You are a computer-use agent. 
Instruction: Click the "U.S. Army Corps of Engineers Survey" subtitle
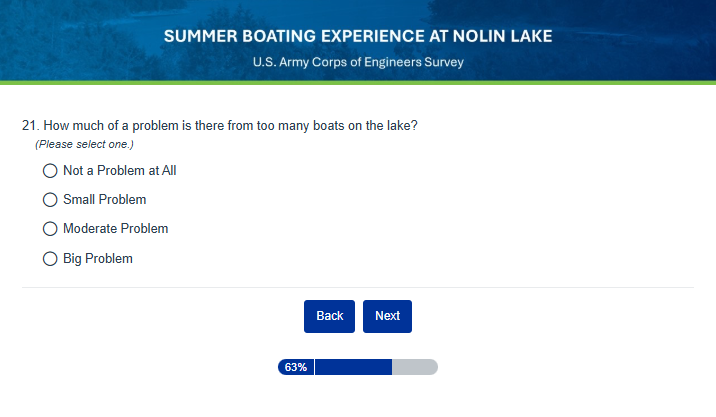point(357,62)
